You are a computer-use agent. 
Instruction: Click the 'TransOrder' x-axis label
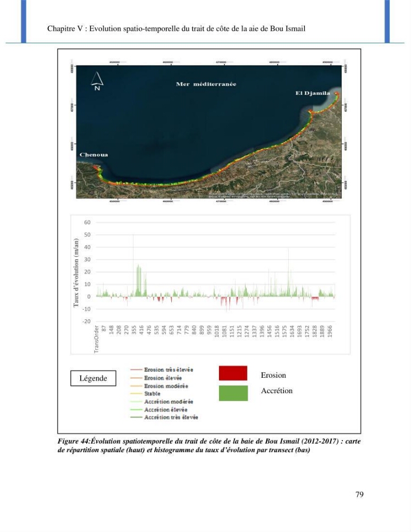pos(97,339)
